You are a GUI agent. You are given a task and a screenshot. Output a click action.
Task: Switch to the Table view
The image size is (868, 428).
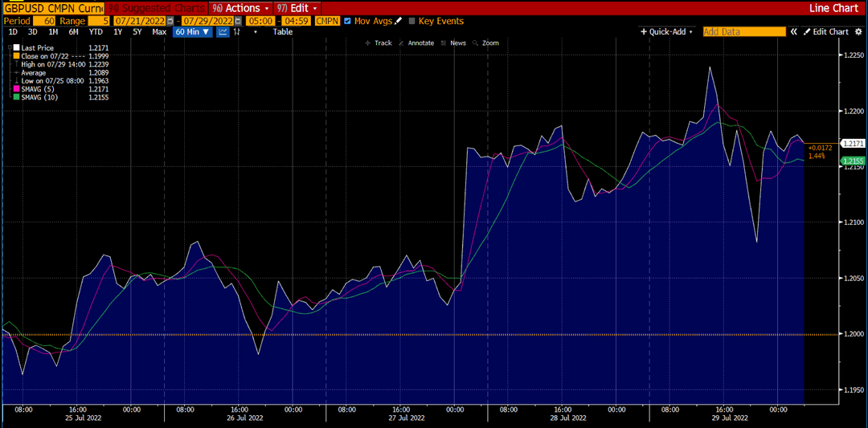pyautogui.click(x=283, y=32)
